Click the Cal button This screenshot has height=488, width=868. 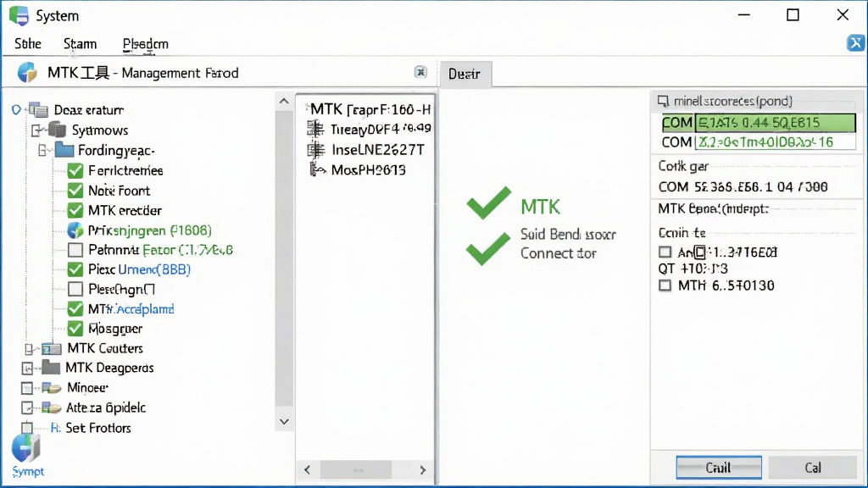[x=813, y=468]
